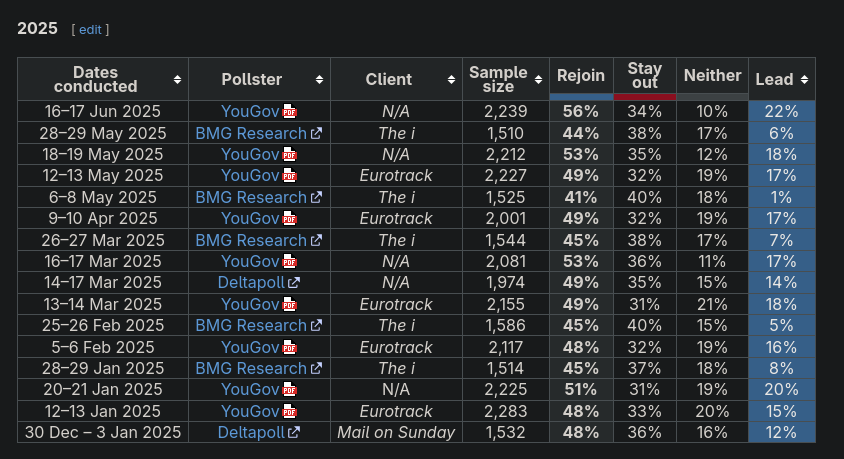844x459 pixels.
Task: Open Deltapoll link for 30 Dec – 3 Jan 2025
Action: [251, 433]
